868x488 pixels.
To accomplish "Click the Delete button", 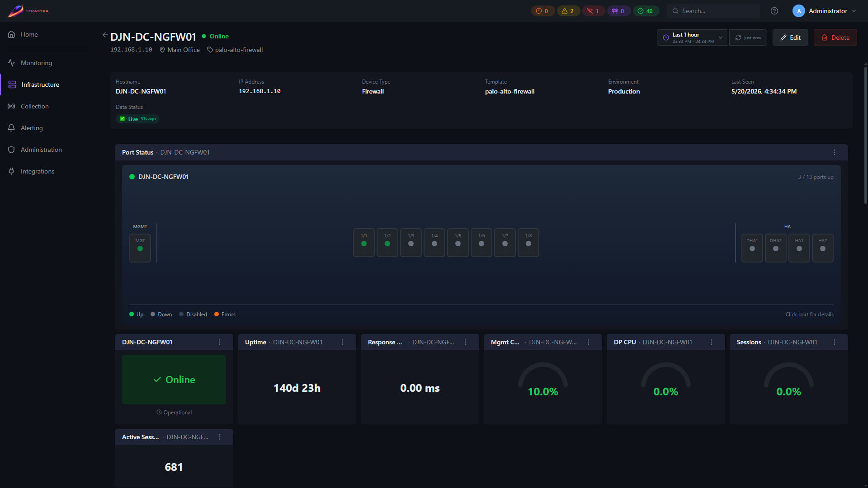I will (x=835, y=38).
